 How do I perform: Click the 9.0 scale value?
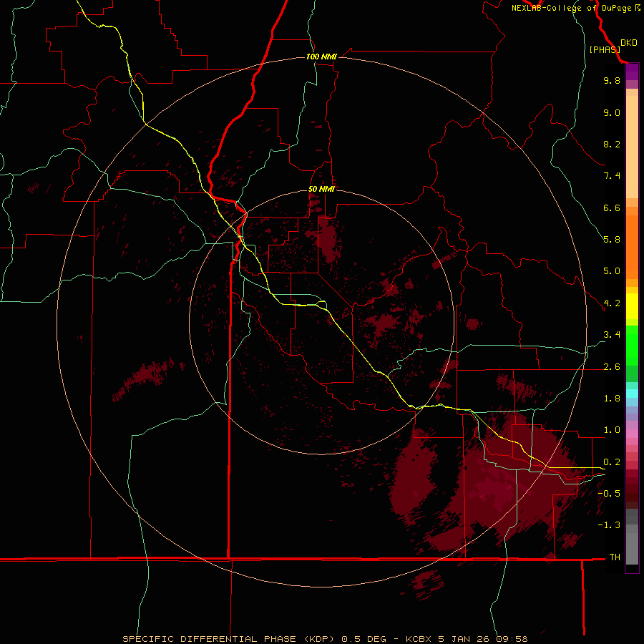(612, 112)
